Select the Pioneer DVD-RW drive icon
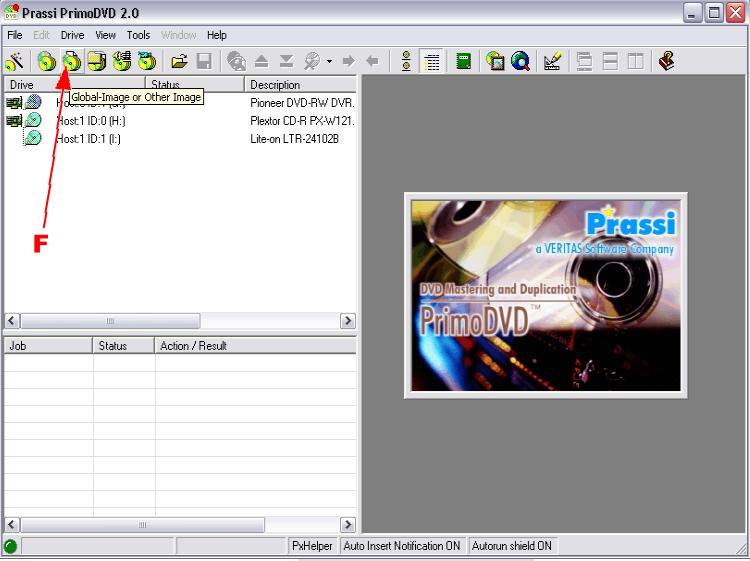Screen dimensions: 750x561 click(33, 102)
